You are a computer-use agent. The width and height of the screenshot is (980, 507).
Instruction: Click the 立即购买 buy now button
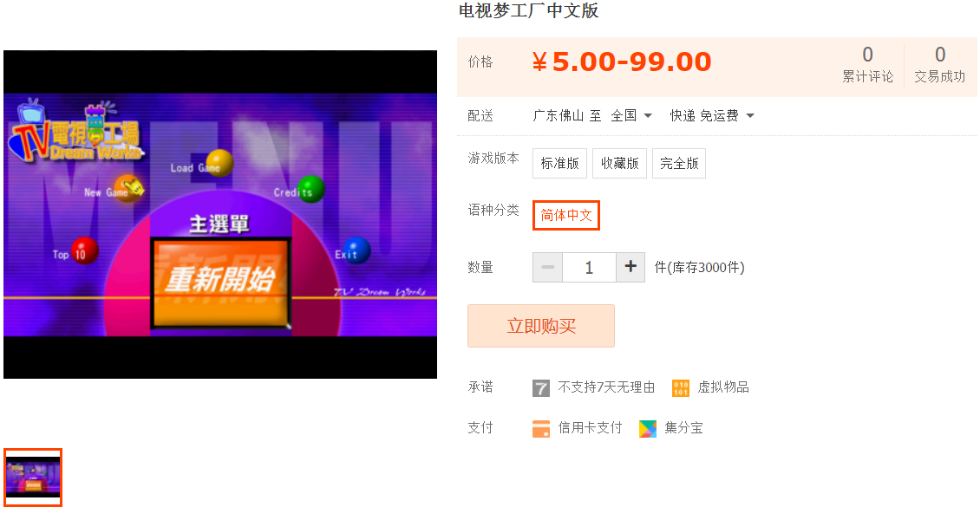coord(541,326)
